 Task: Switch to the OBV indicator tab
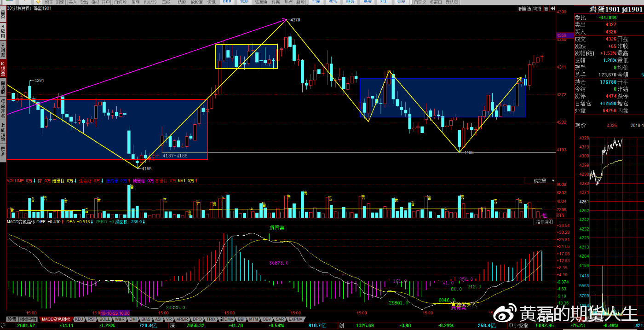click(x=267, y=319)
